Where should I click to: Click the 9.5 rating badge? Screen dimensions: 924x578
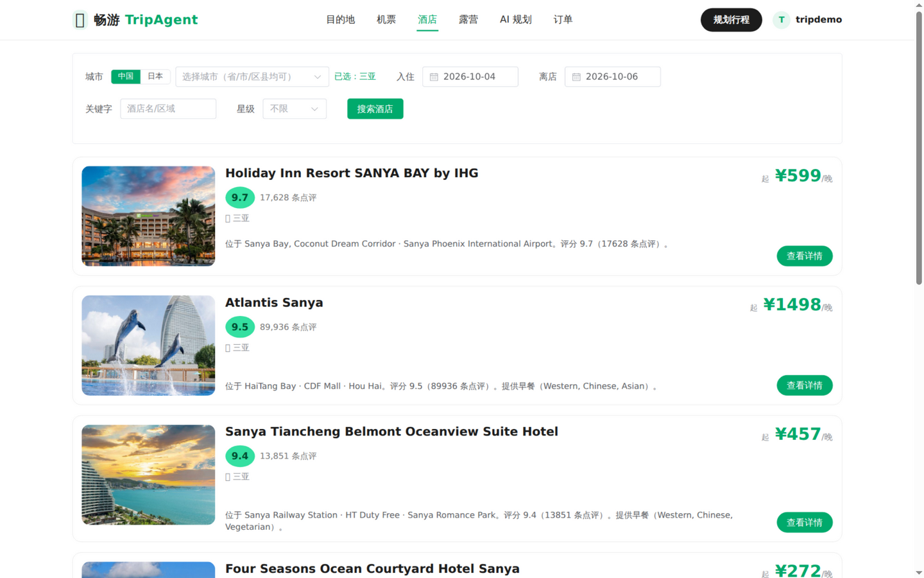(x=240, y=327)
